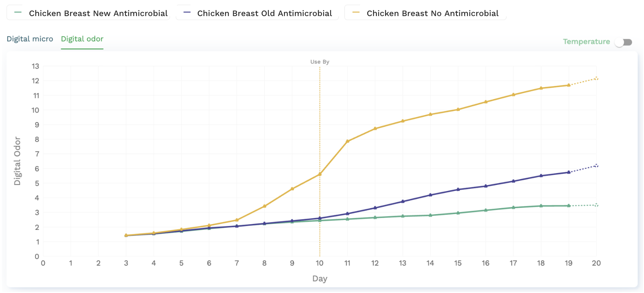Click the Use By marker label
Screen dimensions: 644x293
pyautogui.click(x=320, y=62)
